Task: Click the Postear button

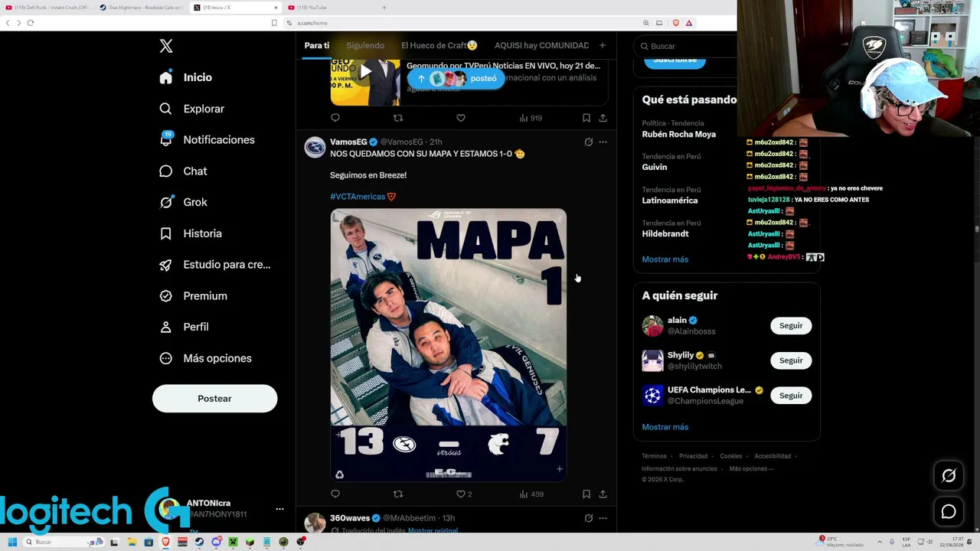Action: pos(214,399)
